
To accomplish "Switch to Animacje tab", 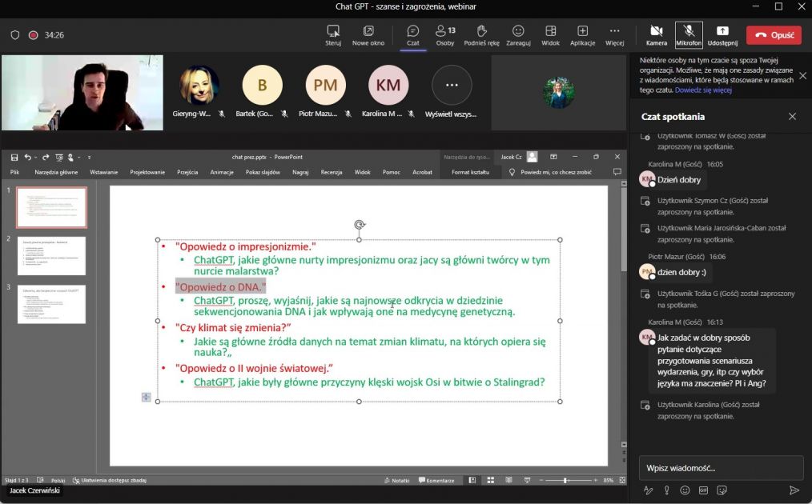I will [x=222, y=172].
